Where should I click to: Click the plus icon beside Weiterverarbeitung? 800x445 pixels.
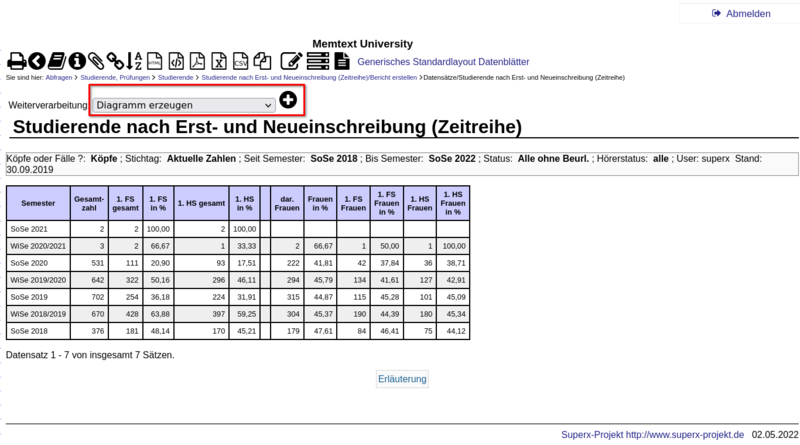(x=288, y=100)
